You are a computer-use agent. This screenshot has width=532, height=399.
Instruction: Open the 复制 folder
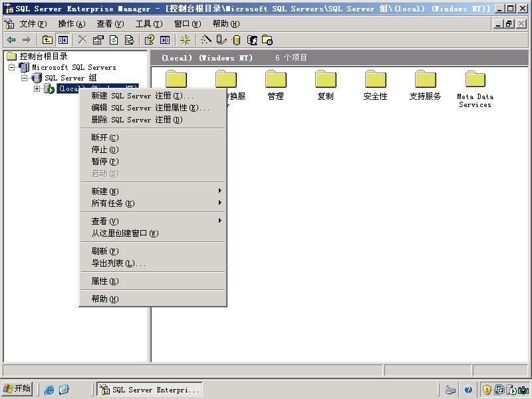click(325, 85)
